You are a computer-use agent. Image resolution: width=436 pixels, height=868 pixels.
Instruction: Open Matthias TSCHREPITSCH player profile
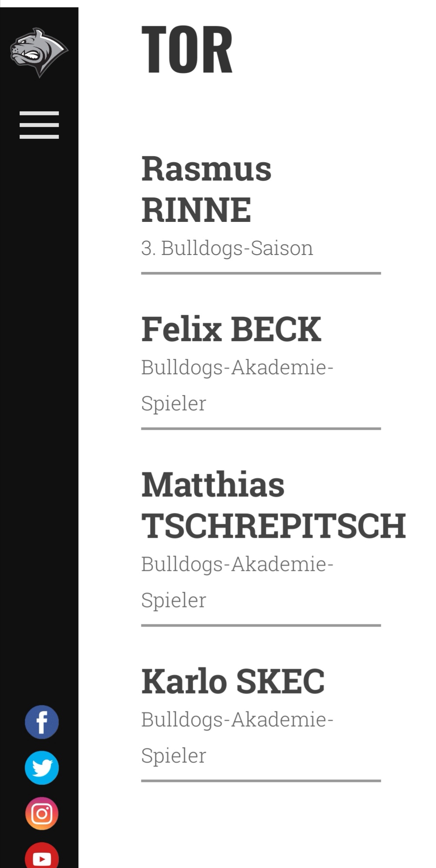click(273, 505)
